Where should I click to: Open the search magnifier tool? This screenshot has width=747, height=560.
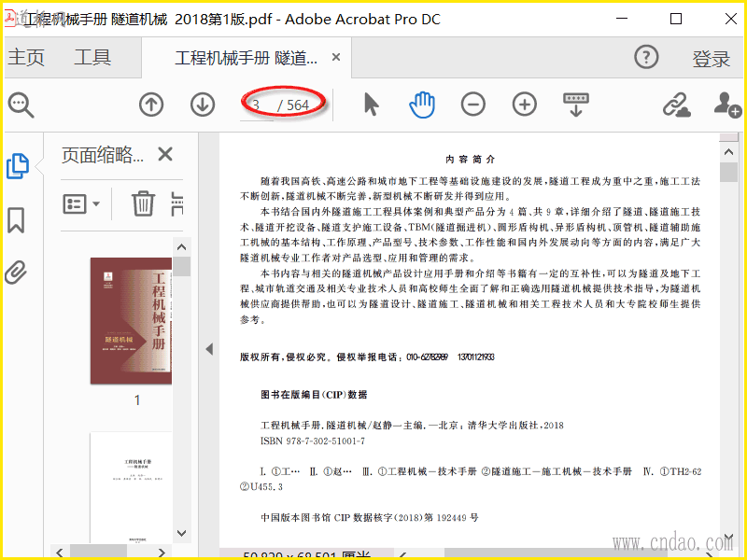pyautogui.click(x=21, y=105)
